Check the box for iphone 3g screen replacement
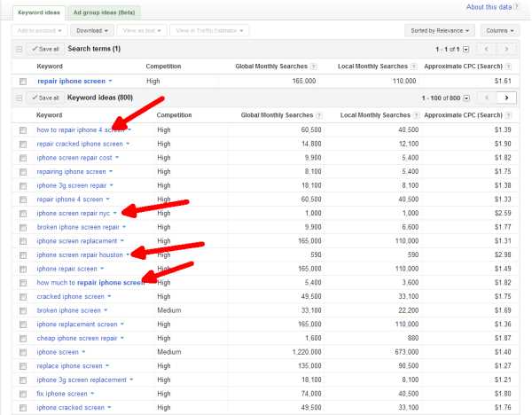 [23, 380]
